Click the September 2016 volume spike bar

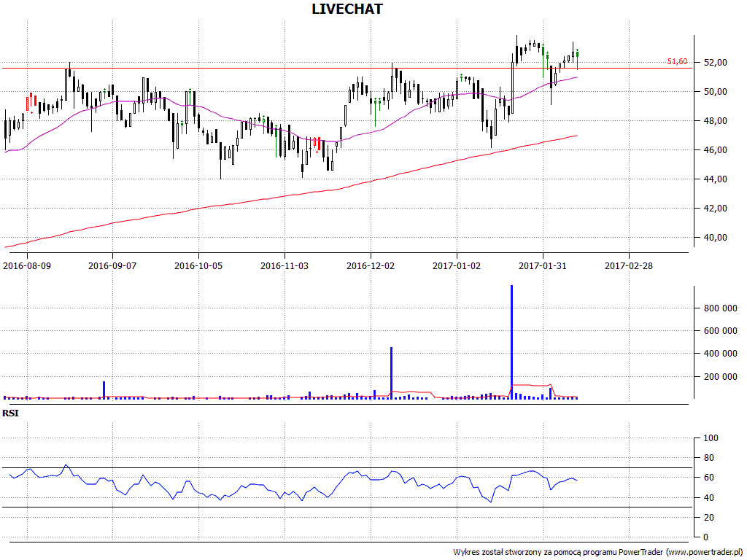click(104, 390)
